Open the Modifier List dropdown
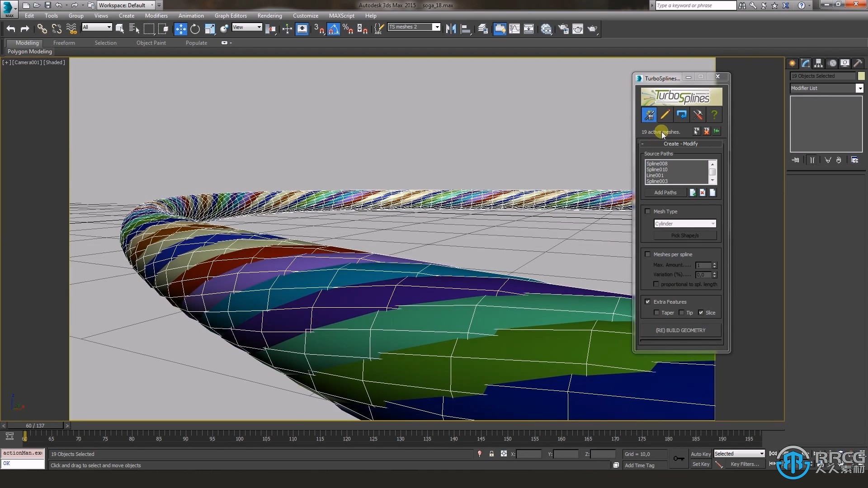The image size is (868, 488). click(860, 88)
